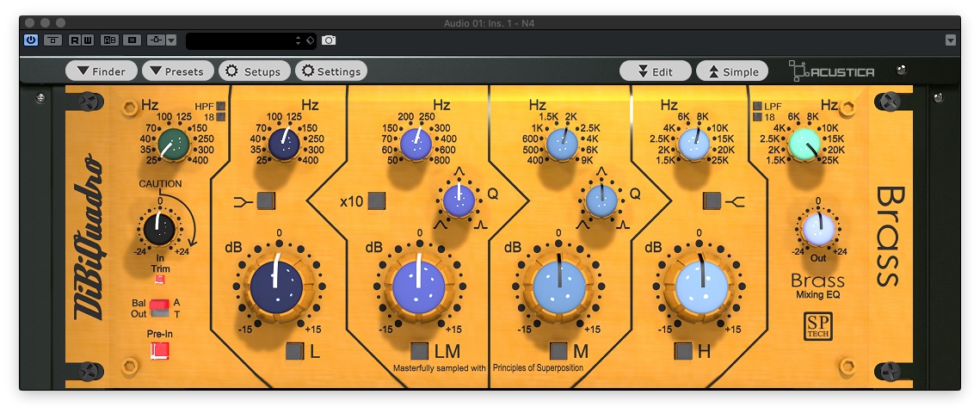Click the large M band dB gain knob
Screen dimensions: 980x413
(559, 287)
